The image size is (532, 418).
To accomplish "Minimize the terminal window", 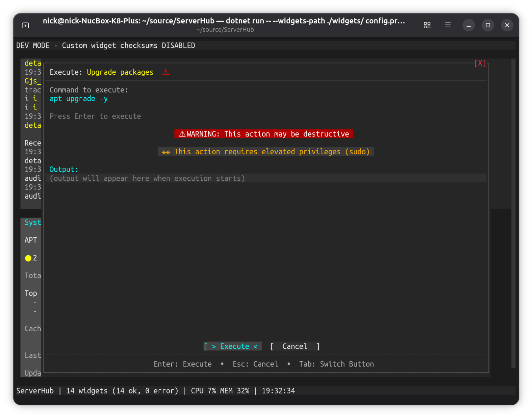I will point(469,25).
